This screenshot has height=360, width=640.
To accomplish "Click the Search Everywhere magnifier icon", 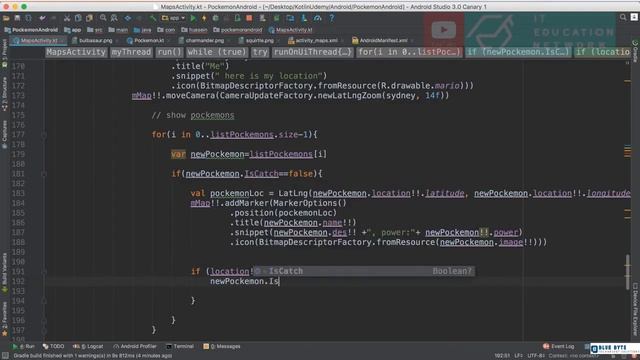I will click(x=623, y=17).
